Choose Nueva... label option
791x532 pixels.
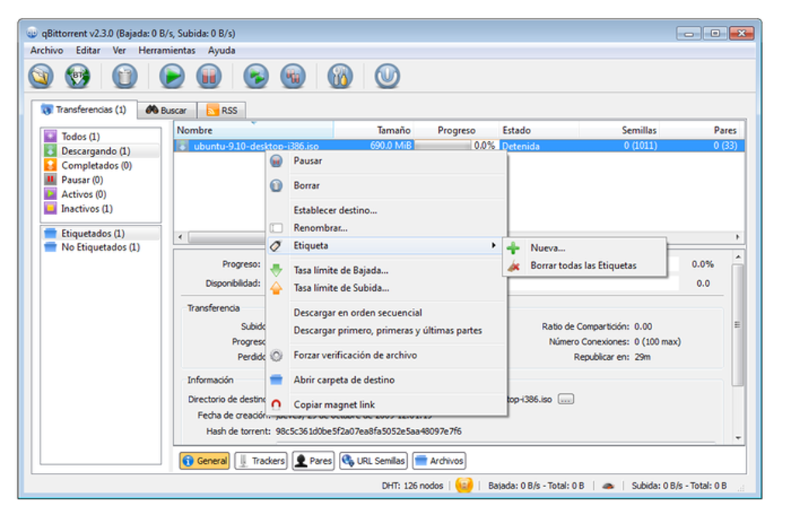585,248
